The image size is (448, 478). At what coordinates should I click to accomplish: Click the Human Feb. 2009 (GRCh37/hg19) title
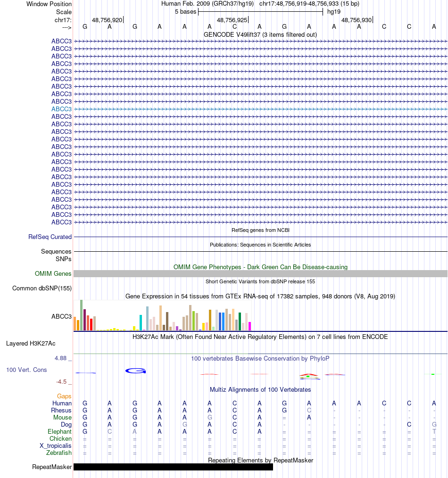(207, 4)
